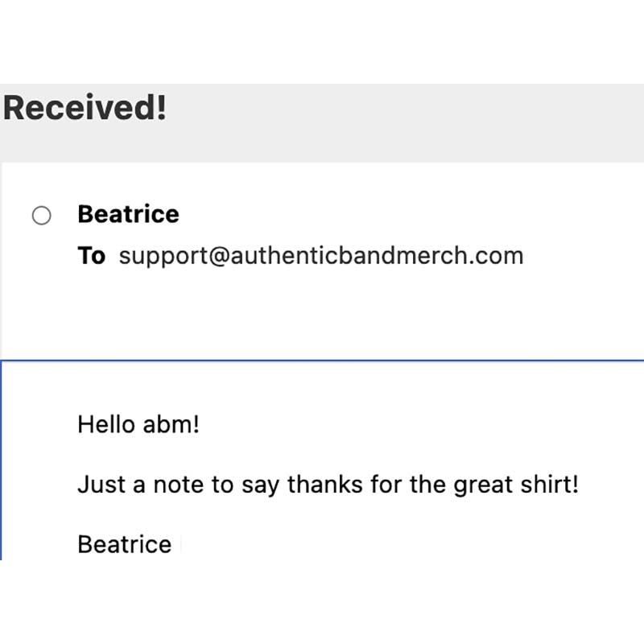Viewport: 644px width, 644px height.
Task: Place cursor right after the signature Beatrice
Action: pyautogui.click(x=174, y=545)
